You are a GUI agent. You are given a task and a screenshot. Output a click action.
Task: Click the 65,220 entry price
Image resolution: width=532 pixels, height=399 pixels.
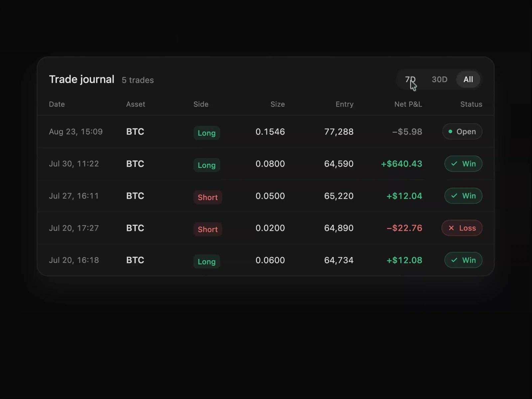pos(339,196)
